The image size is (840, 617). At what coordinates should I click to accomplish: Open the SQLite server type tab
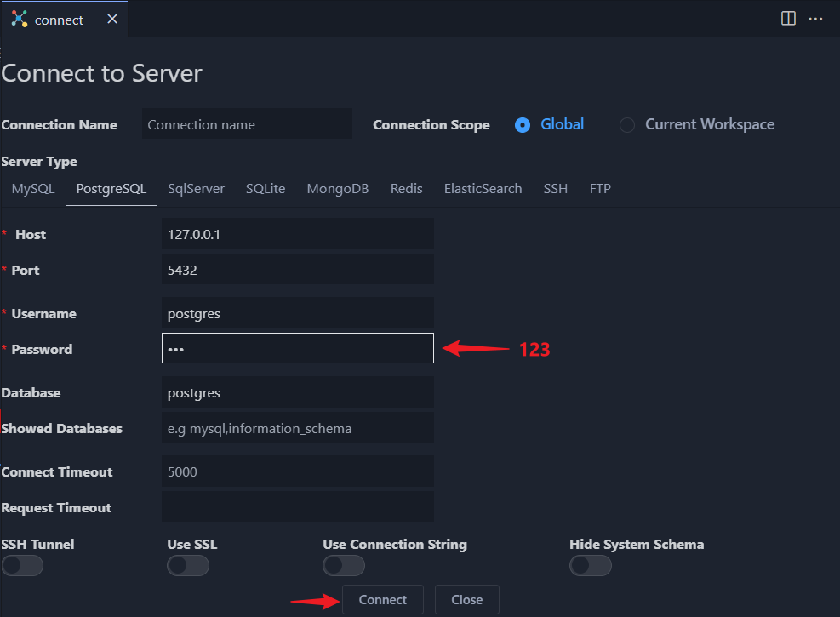click(x=266, y=189)
